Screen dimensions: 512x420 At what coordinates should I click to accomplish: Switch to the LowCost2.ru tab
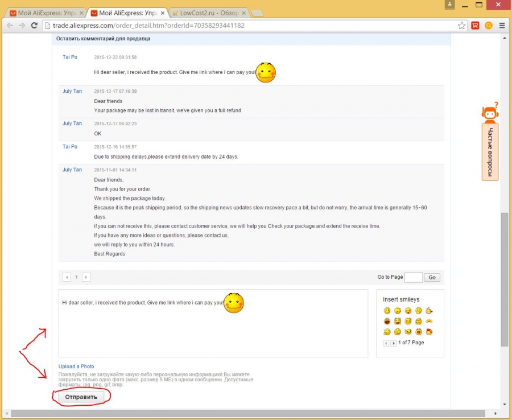(x=208, y=13)
